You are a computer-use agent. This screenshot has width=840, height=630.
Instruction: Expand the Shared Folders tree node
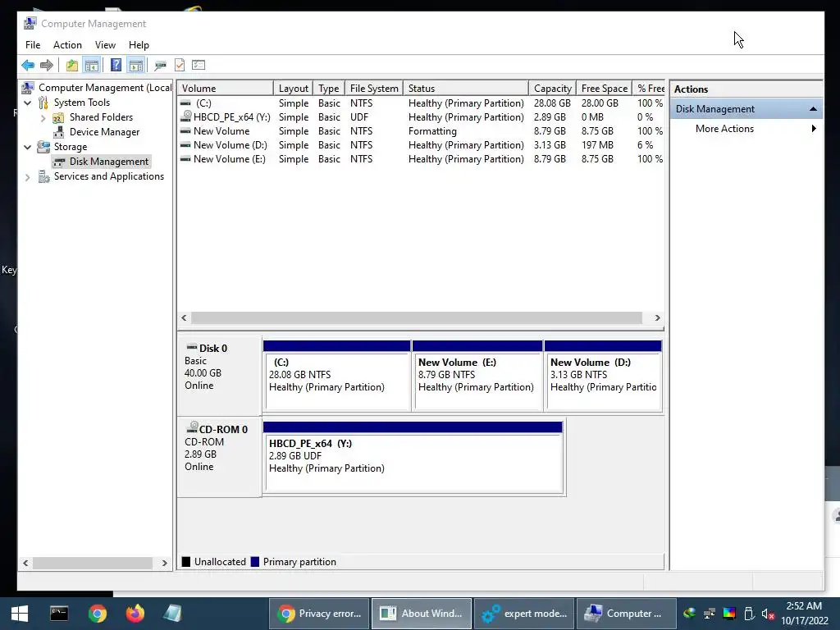[43, 118]
